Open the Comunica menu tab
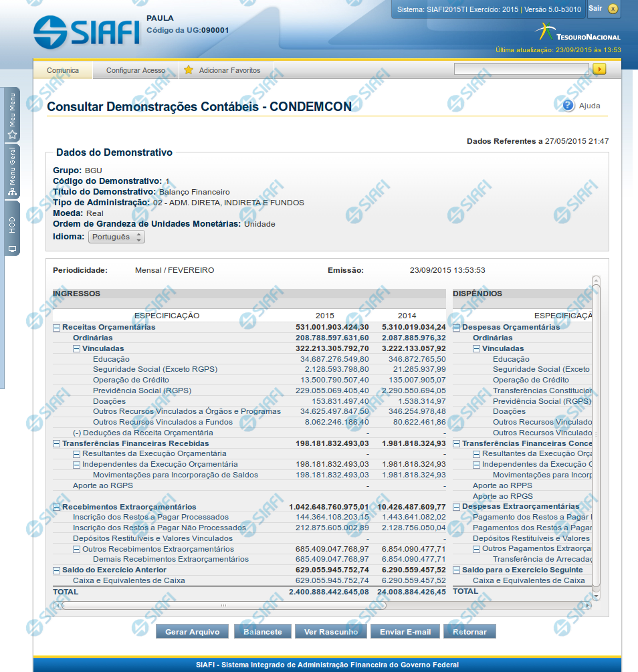The height and width of the screenshot is (672, 638). pyautogui.click(x=63, y=70)
